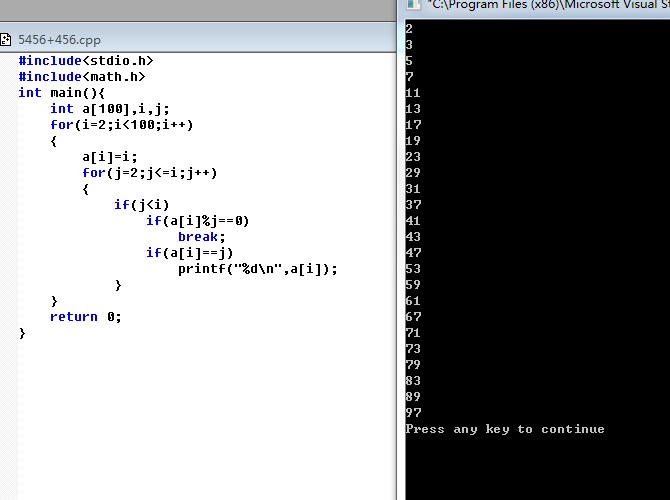The width and height of the screenshot is (670, 500).
Task: Click the 'if(j<i)' condition
Action: [142, 205]
